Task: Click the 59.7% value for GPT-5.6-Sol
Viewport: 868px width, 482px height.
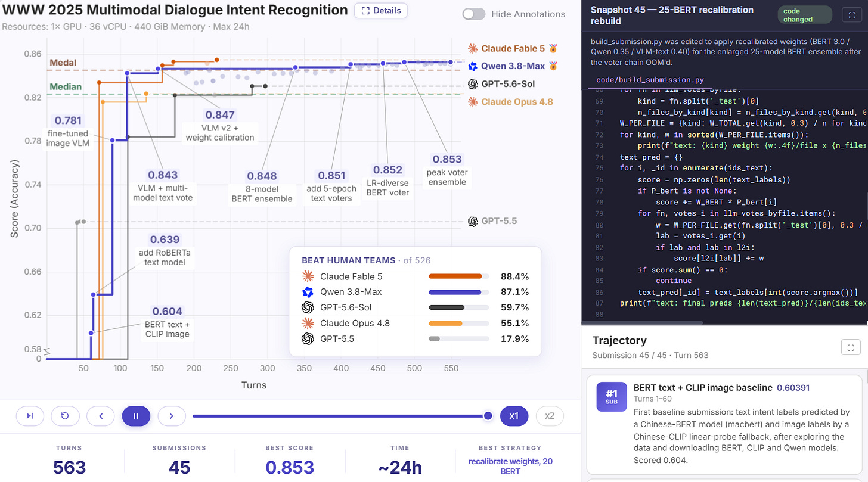Action: [x=516, y=307]
